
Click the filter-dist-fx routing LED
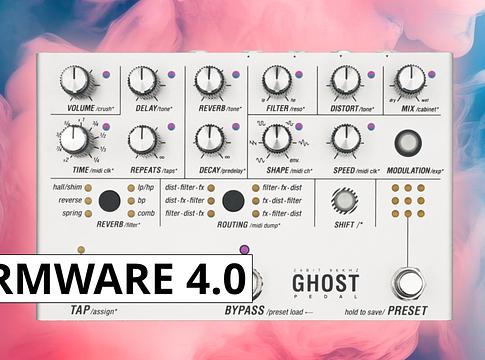pyautogui.click(x=211, y=214)
